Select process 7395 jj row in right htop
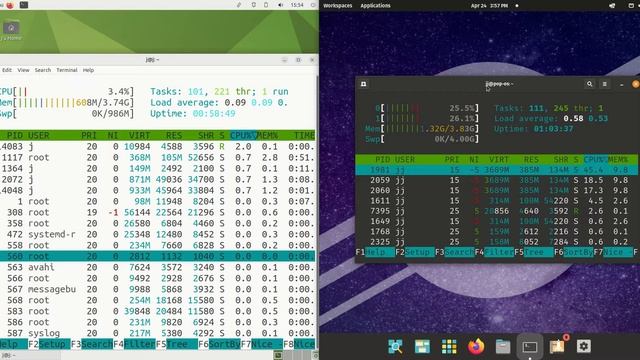Image resolution: width=640 pixels, height=360 pixels. (x=496, y=211)
